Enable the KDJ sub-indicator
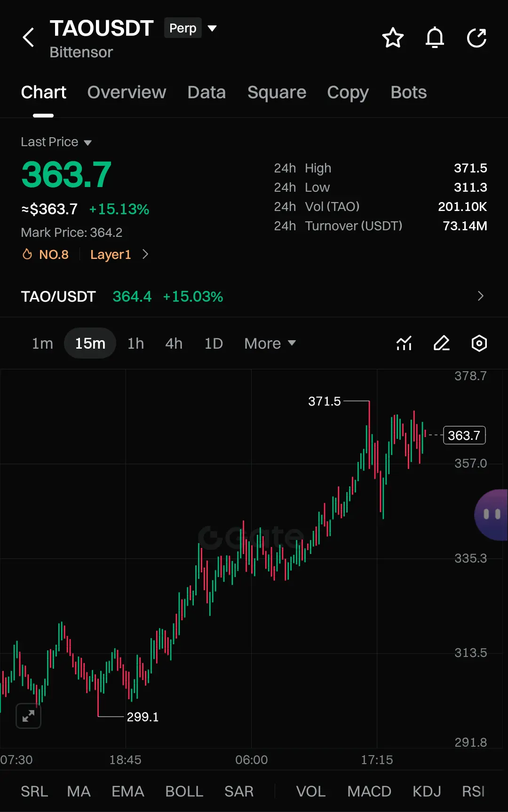This screenshot has width=508, height=812. pyautogui.click(x=427, y=791)
